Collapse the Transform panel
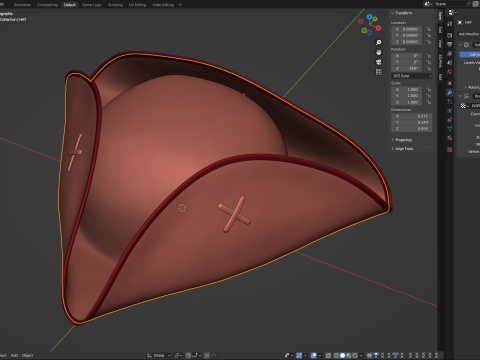The height and width of the screenshot is (360, 480). click(x=393, y=13)
